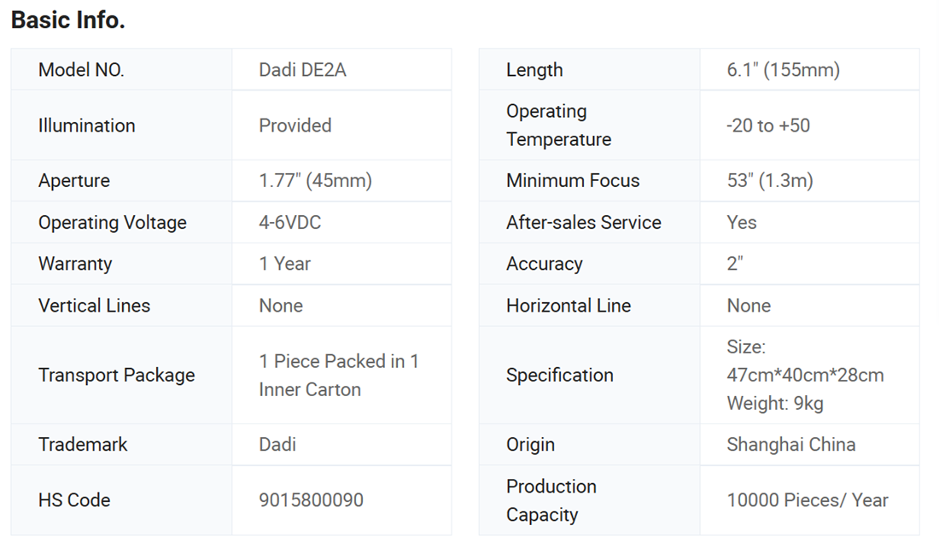939x560 pixels.
Task: Select the length value 6.1" (155mm)
Action: 783,70
